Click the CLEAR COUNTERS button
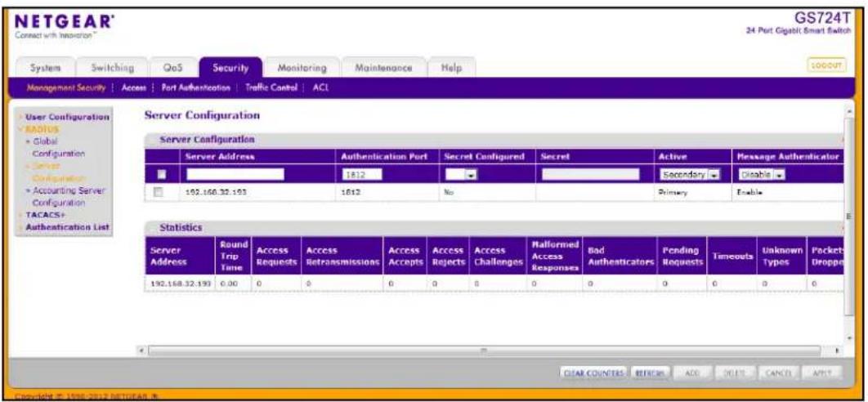868x402 pixels. (x=593, y=373)
